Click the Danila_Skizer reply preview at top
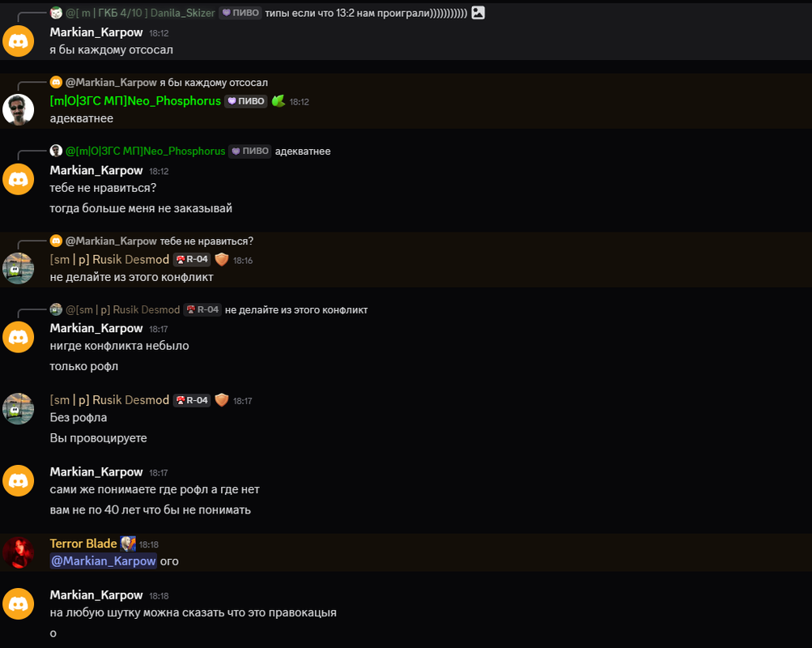812x648 pixels. [x=266, y=13]
